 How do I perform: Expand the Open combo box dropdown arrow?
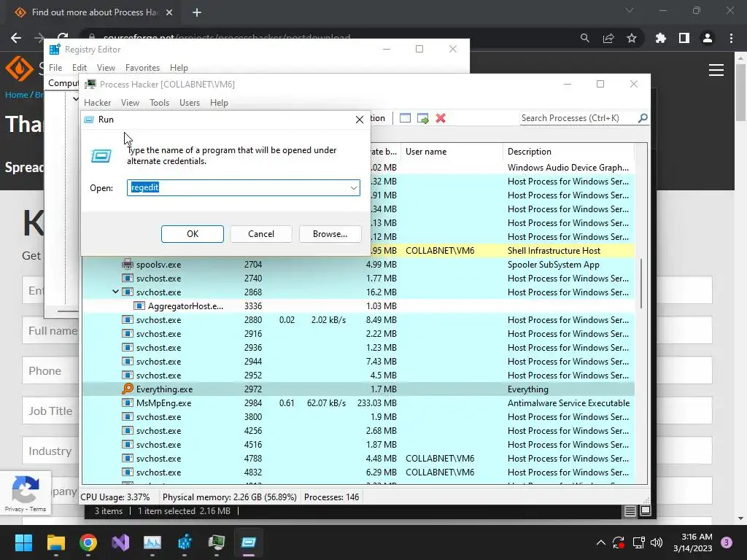pos(354,187)
